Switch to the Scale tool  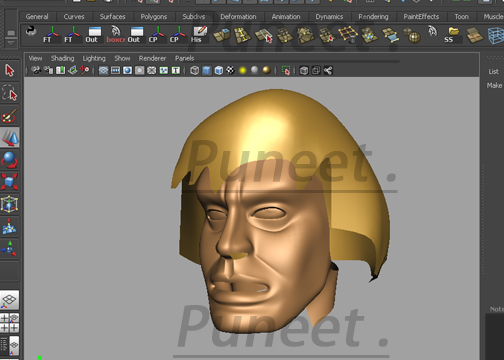click(x=10, y=182)
